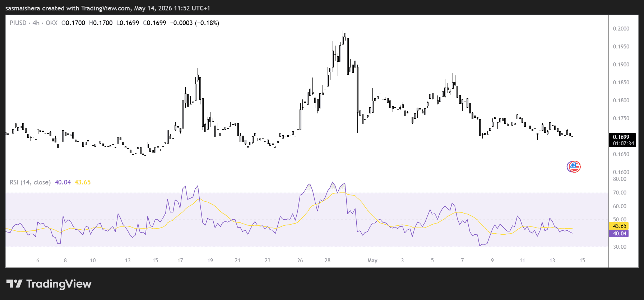Click the 0.1900 price axis label
Screen dimensions: 644x300
[621, 65]
